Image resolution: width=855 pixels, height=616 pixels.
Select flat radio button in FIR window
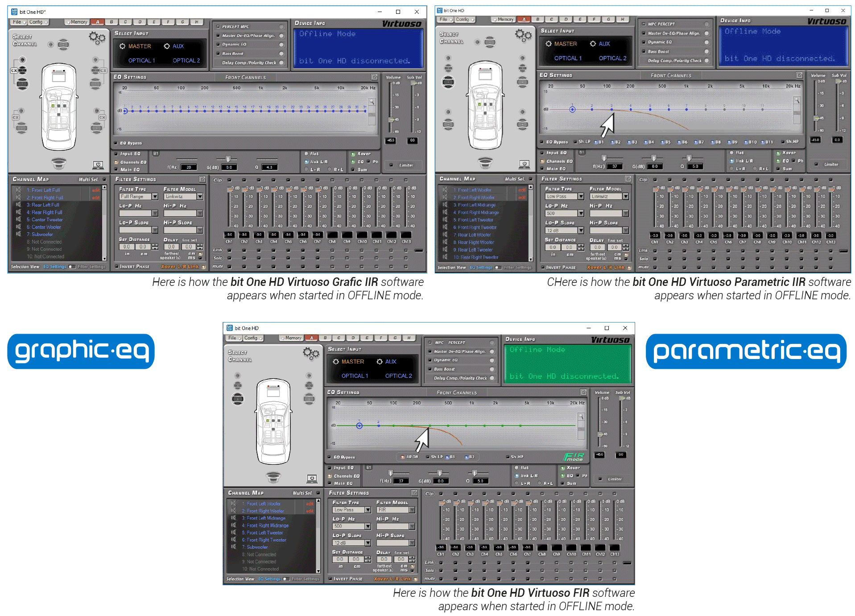[517, 468]
